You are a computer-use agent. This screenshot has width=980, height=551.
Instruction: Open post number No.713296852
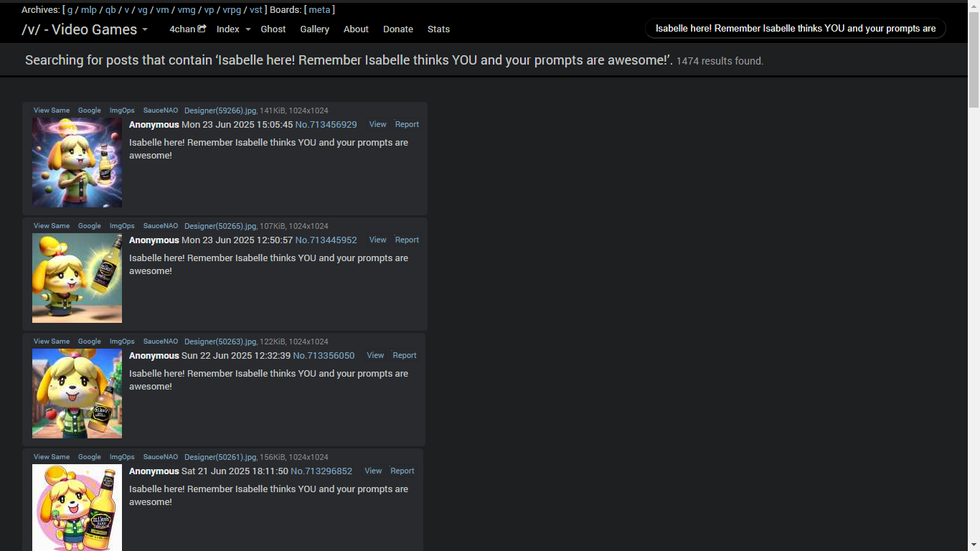[x=321, y=471]
